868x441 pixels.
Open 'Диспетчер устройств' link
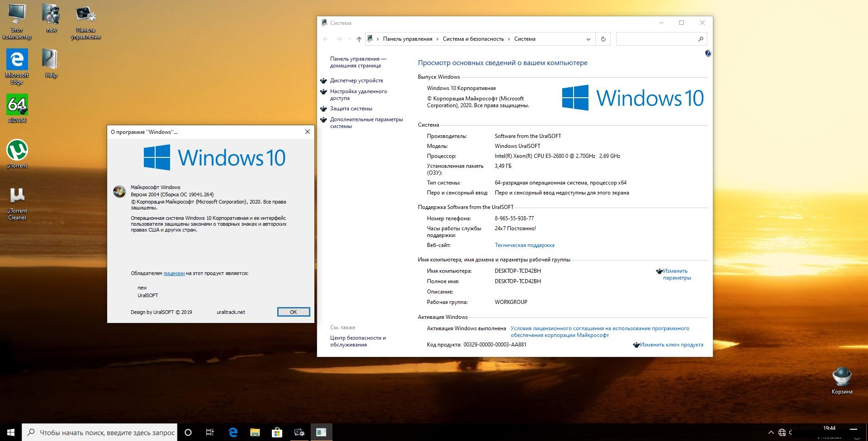[356, 81]
